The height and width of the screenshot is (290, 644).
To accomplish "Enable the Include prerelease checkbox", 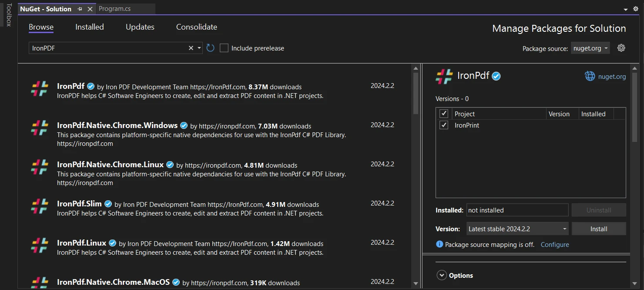I will point(224,48).
